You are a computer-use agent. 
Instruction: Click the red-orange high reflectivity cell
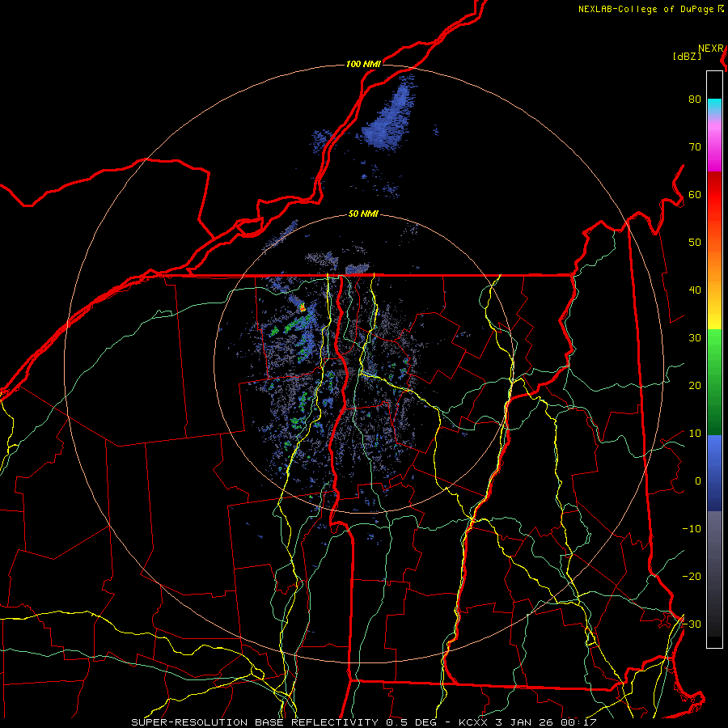coord(303,307)
